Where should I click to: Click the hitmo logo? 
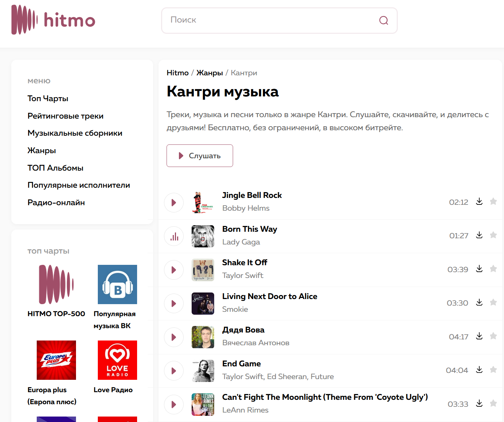[x=53, y=20]
